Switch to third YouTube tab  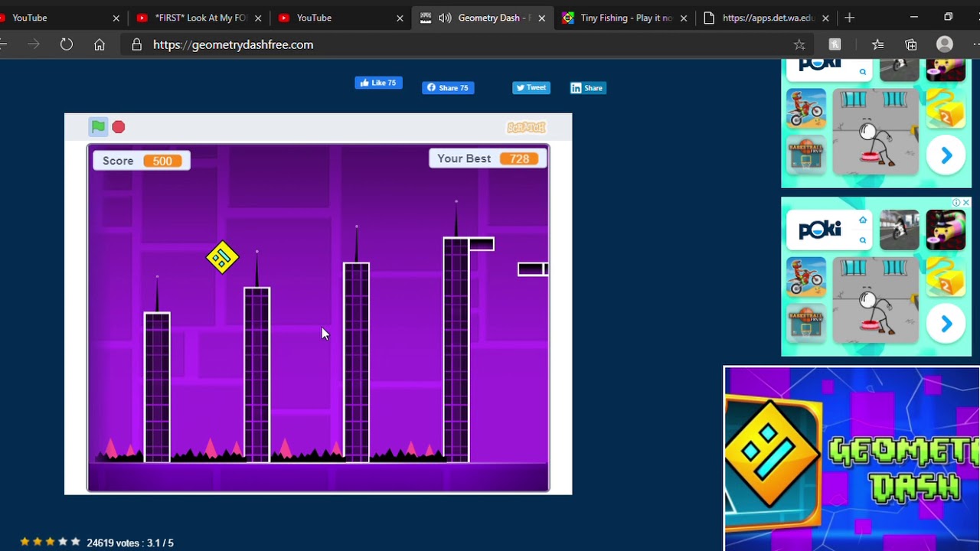[341, 18]
